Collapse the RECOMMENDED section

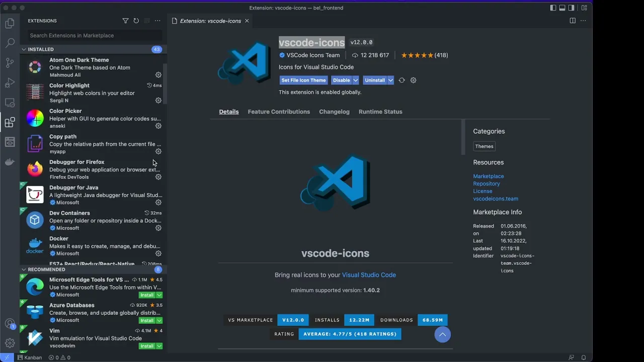tap(24, 269)
